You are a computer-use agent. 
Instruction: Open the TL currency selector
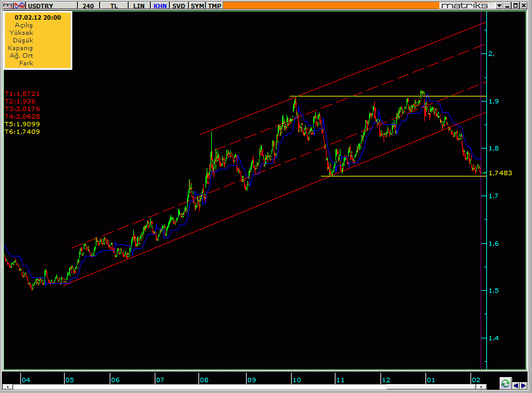tap(114, 6)
